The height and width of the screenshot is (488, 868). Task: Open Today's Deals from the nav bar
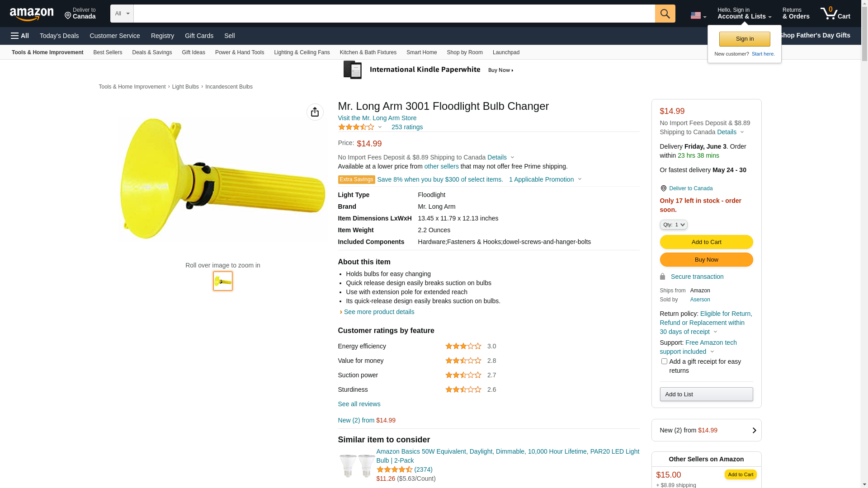pos(59,36)
